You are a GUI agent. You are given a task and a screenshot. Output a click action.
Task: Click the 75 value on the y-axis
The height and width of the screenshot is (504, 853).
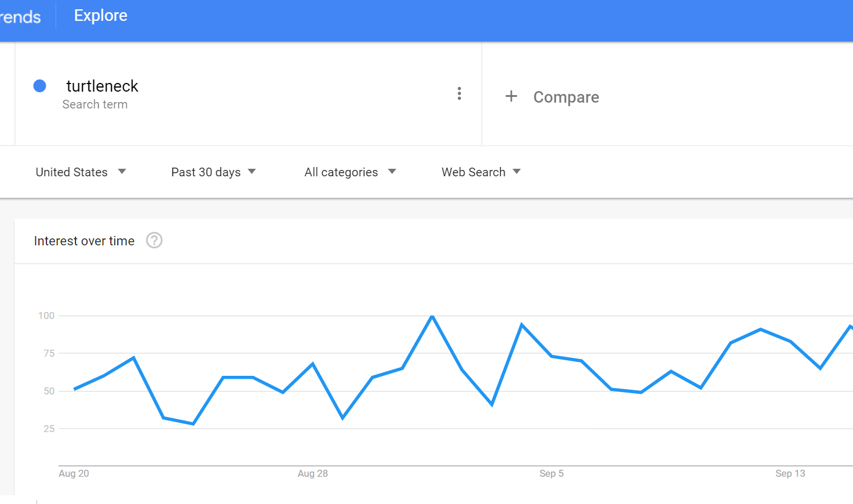tap(49, 353)
